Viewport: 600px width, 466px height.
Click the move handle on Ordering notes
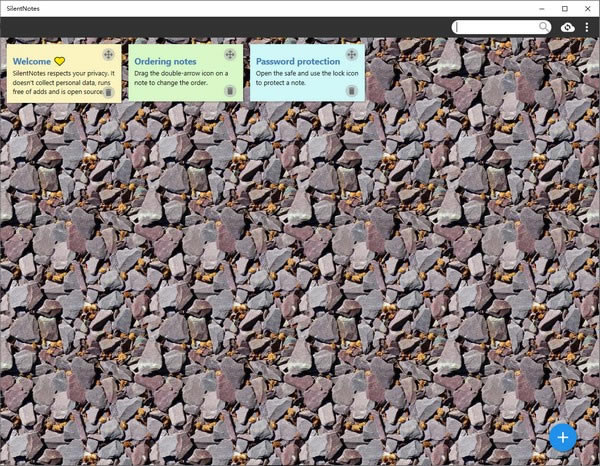[230, 55]
